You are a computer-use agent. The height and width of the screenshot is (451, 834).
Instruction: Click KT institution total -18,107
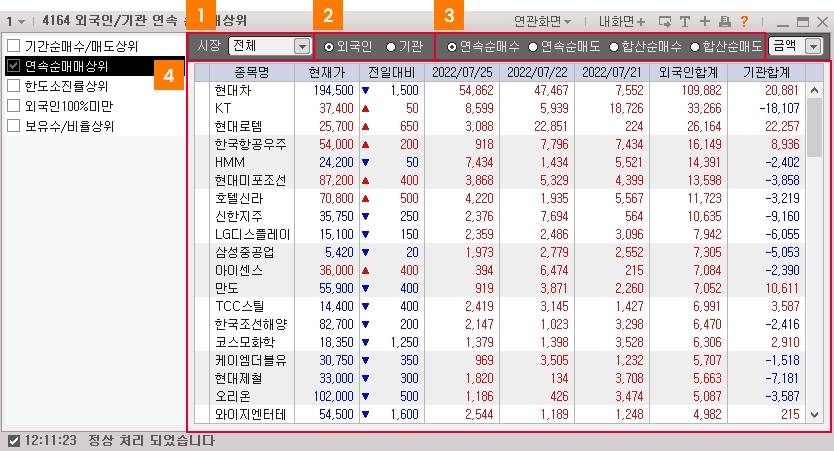click(x=779, y=108)
